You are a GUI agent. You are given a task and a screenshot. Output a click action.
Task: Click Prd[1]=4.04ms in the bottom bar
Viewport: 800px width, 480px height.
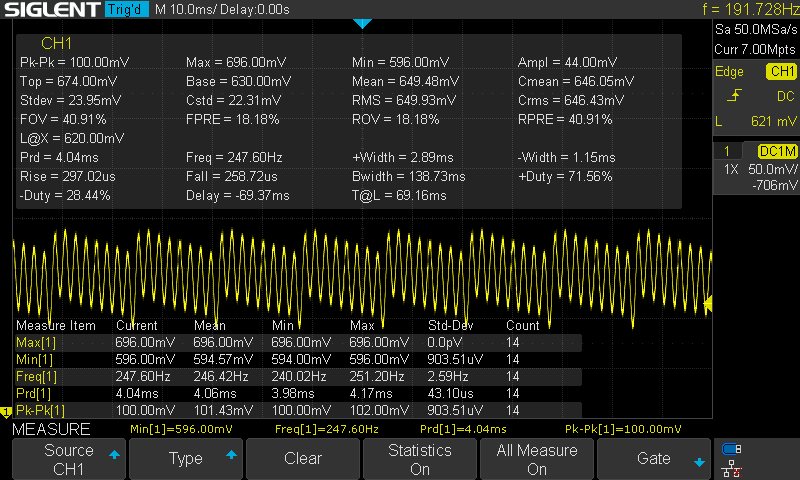tap(463, 430)
